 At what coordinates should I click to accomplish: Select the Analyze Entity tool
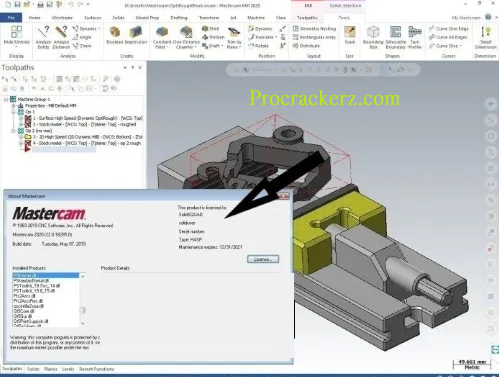click(43, 37)
